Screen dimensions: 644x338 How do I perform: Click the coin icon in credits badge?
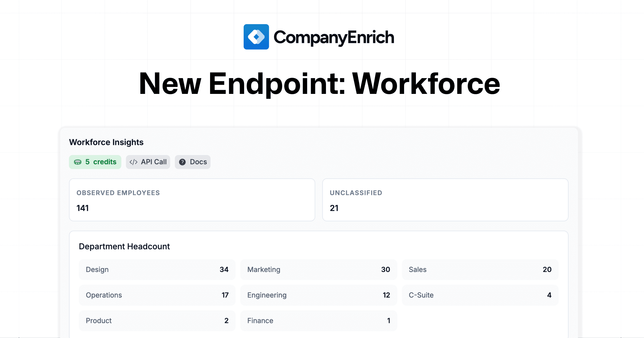pyautogui.click(x=78, y=162)
